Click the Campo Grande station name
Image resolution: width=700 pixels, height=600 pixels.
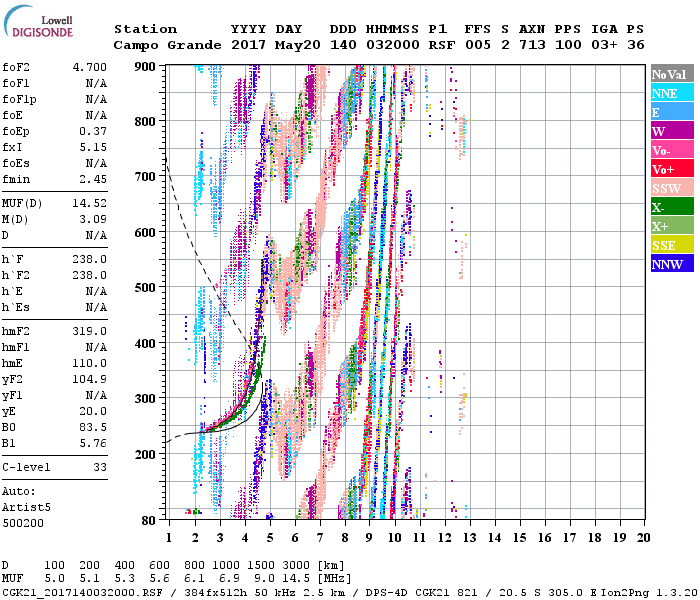(167, 45)
